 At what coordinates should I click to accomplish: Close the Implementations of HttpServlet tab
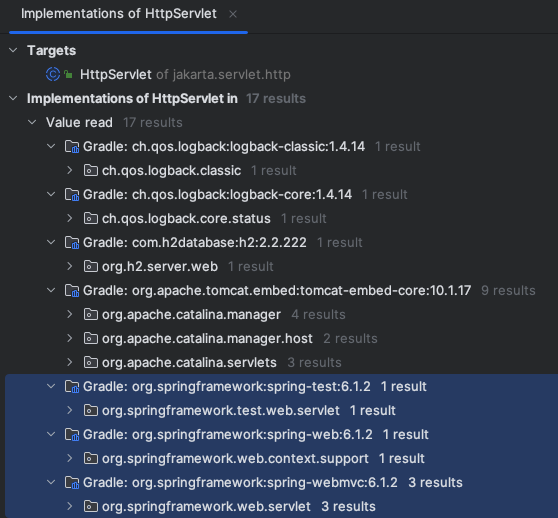click(x=233, y=14)
